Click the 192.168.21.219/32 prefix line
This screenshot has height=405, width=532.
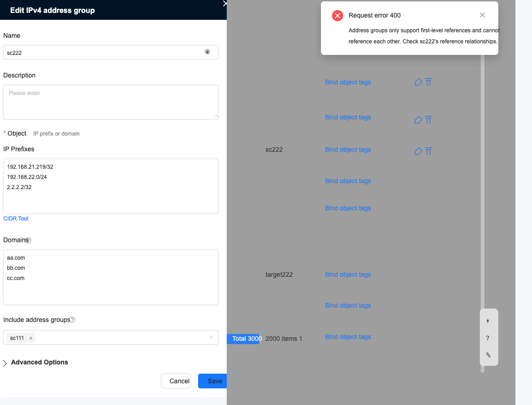pos(30,167)
